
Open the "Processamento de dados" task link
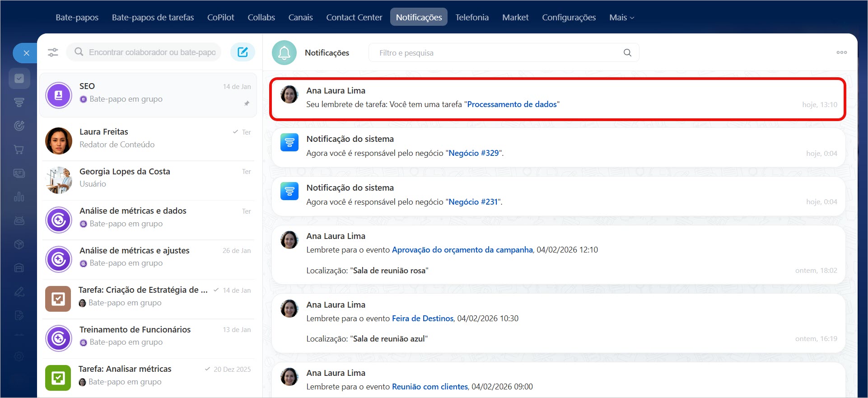[x=512, y=104]
